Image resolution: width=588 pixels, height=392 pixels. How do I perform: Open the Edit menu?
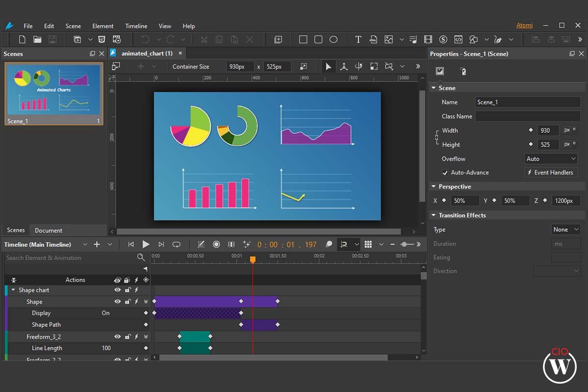pos(49,26)
